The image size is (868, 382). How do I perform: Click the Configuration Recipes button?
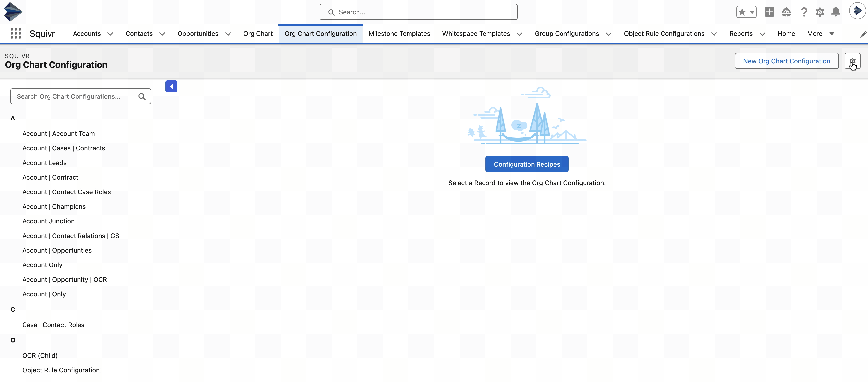pos(527,164)
